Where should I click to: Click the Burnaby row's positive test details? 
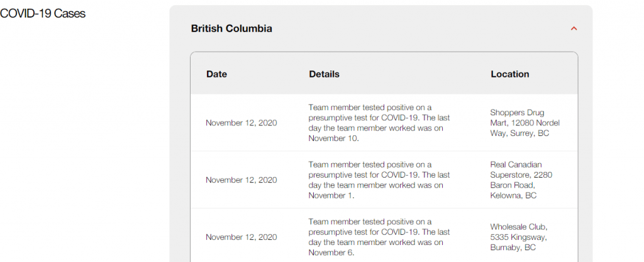click(379, 232)
